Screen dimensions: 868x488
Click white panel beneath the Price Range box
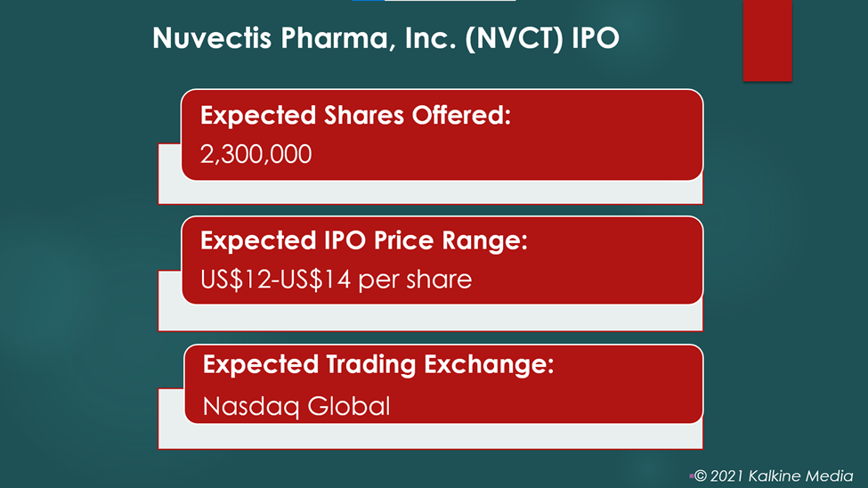click(431, 317)
